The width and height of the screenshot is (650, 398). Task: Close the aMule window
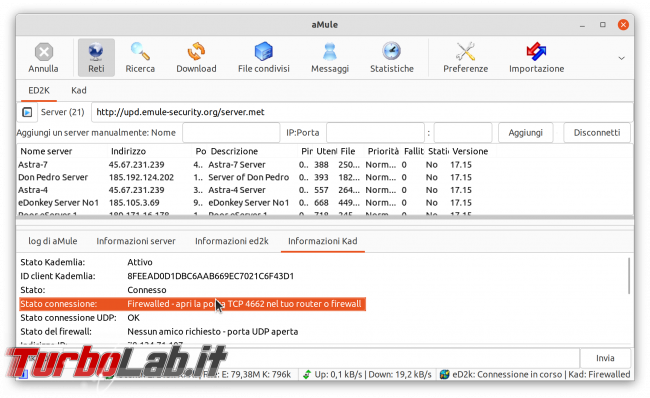[x=623, y=25]
